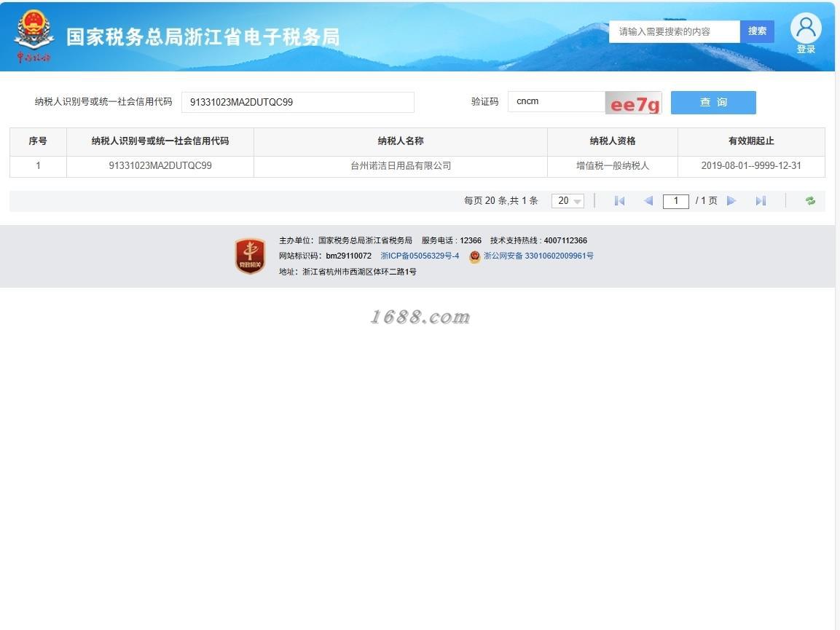Image resolution: width=840 pixels, height=630 pixels.
Task: Open the 浙ICP备05056329号-4 link
Action: 420,256
